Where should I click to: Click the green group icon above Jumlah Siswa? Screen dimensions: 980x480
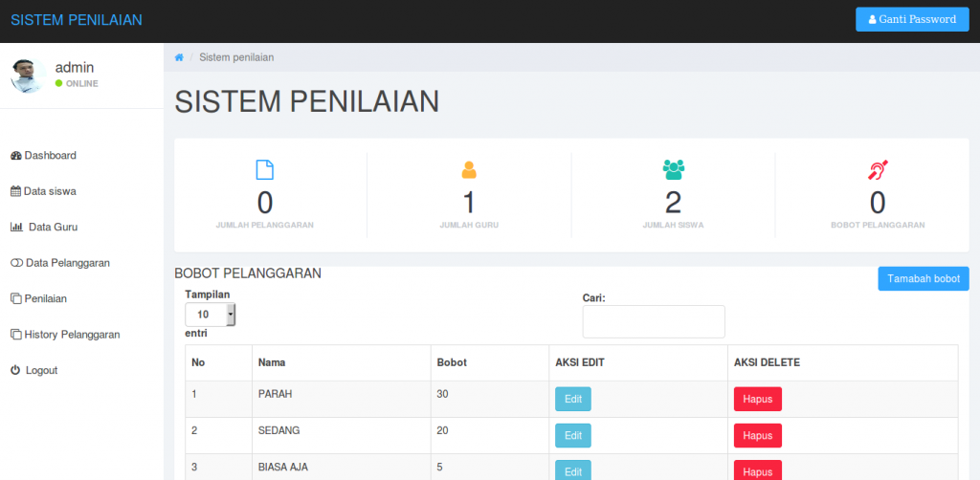[x=673, y=170]
